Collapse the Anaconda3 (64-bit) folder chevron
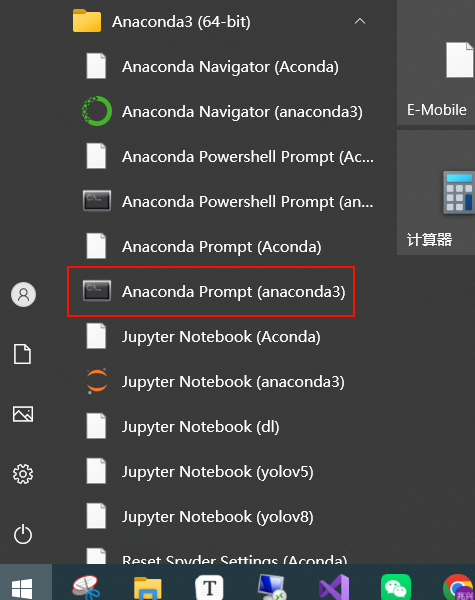This screenshot has height=600, width=475. [x=359, y=21]
